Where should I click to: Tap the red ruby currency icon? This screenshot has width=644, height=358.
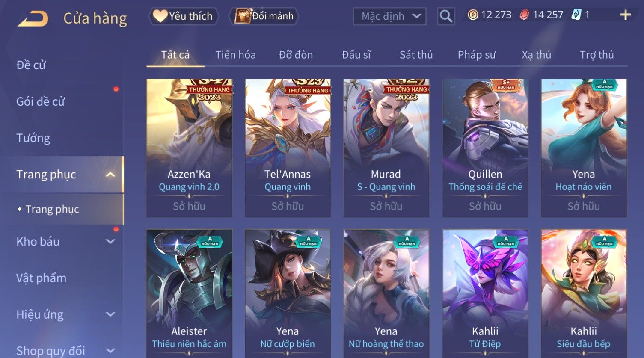pos(524,15)
